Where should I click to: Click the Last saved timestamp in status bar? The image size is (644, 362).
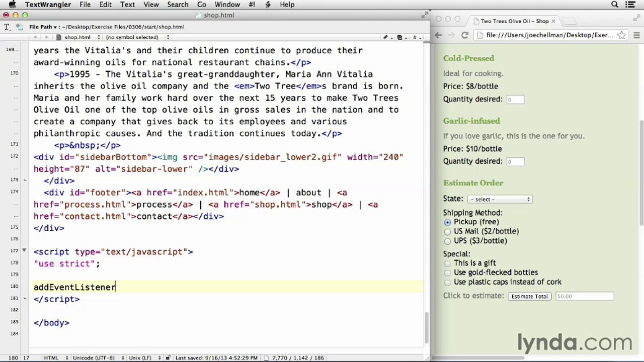[x=216, y=357]
